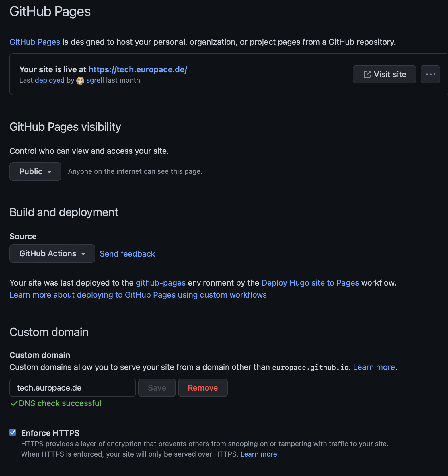
Task: Follow the Send feedback link
Action: 127,254
